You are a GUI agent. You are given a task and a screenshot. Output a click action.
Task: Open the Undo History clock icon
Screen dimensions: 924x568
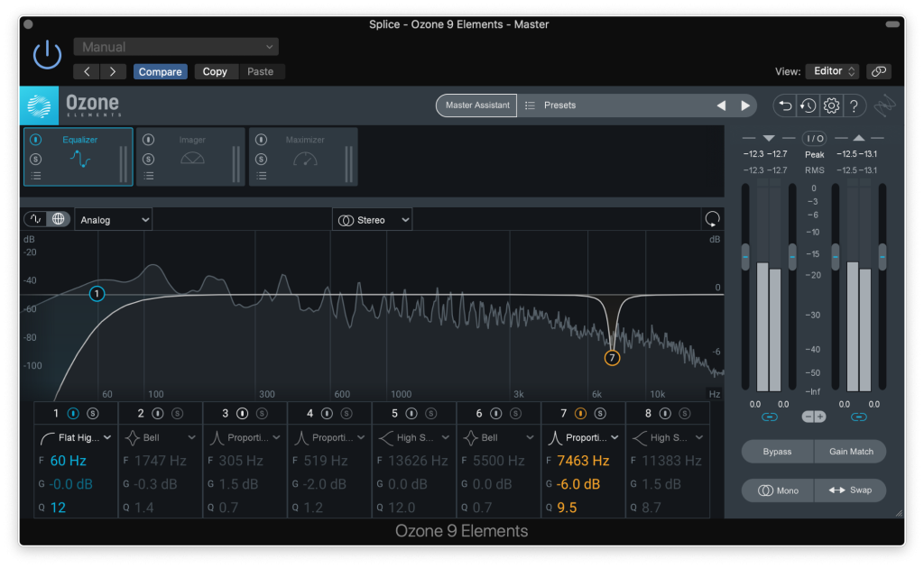click(x=808, y=106)
